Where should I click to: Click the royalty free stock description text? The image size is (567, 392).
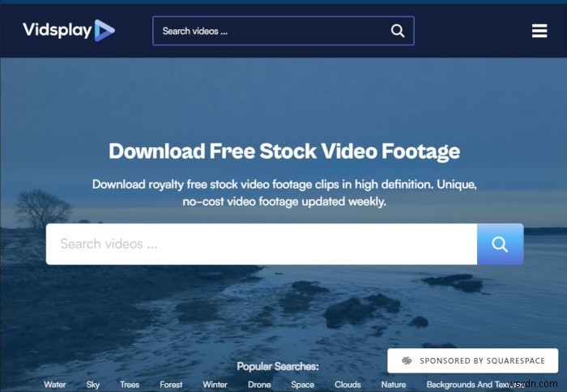[284, 193]
